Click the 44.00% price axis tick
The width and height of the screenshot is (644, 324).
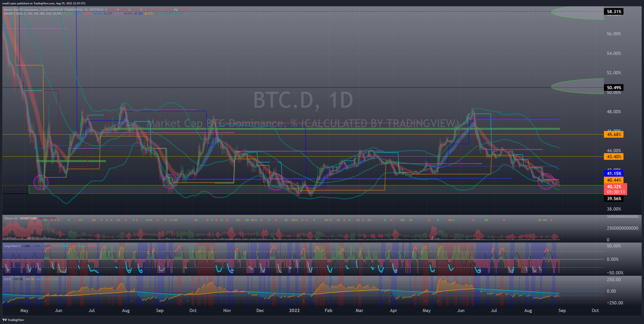click(614, 151)
